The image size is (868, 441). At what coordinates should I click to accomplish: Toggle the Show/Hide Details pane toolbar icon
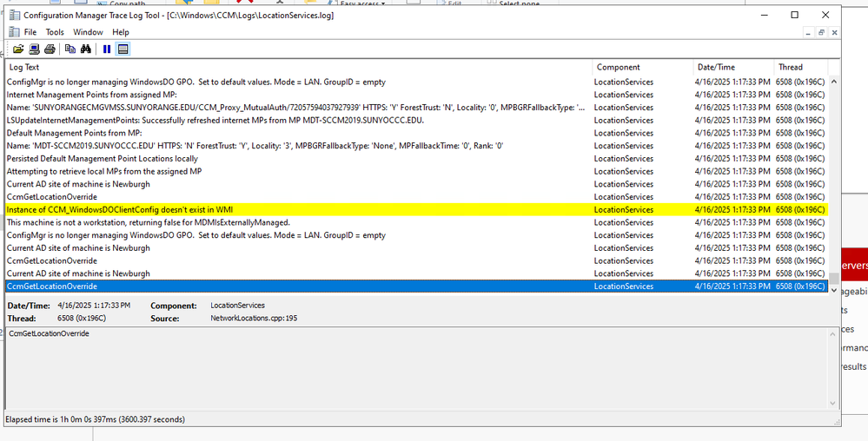[123, 49]
